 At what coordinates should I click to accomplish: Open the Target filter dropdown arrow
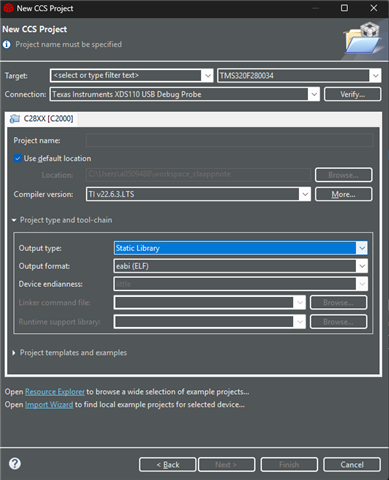[x=208, y=76]
